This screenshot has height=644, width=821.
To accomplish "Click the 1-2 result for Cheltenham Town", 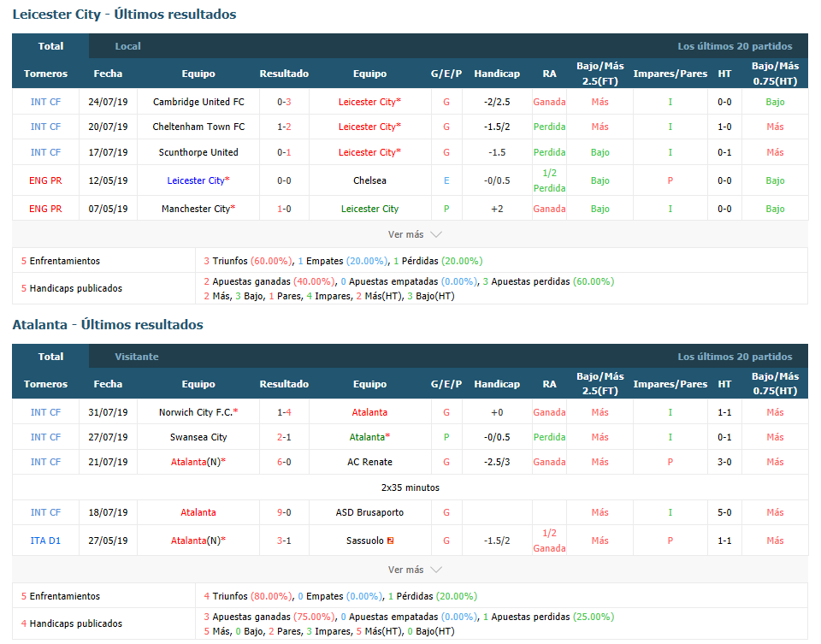I will (284, 127).
